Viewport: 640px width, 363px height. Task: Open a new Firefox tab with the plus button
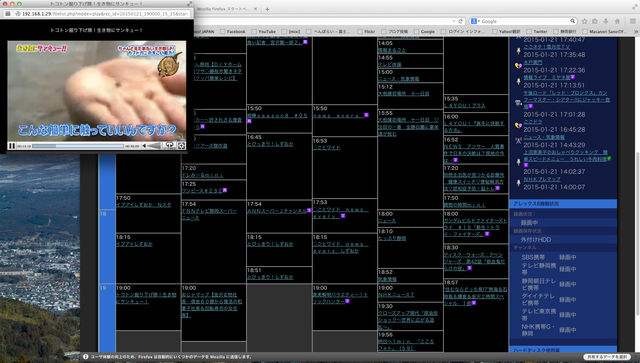click(x=267, y=9)
